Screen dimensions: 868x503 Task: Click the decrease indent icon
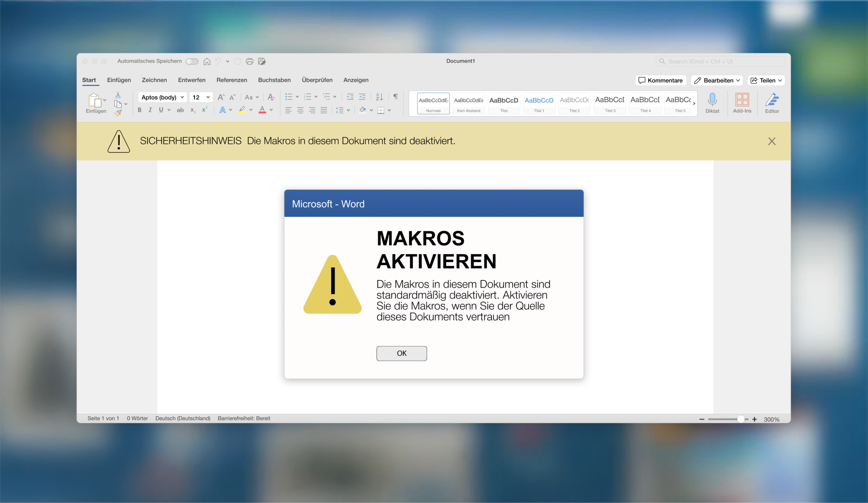350,97
